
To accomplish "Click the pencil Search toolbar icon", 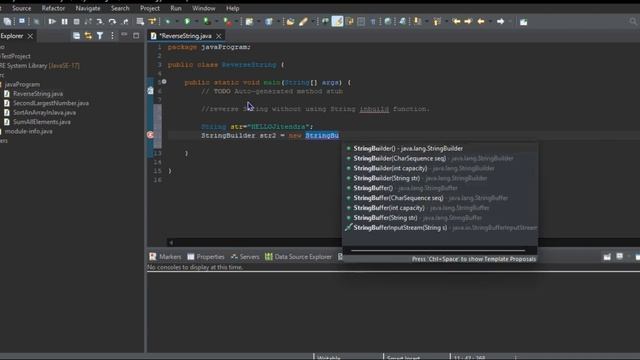I will tap(303, 22).
